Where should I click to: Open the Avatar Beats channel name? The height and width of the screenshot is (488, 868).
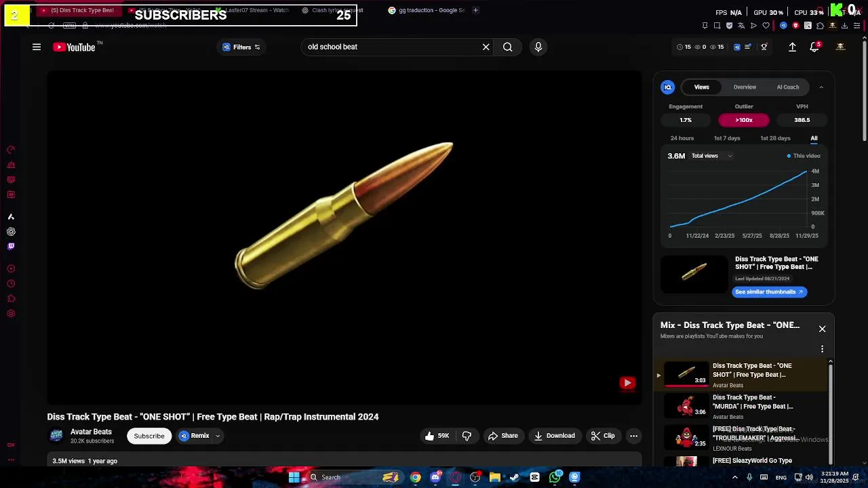point(91,432)
